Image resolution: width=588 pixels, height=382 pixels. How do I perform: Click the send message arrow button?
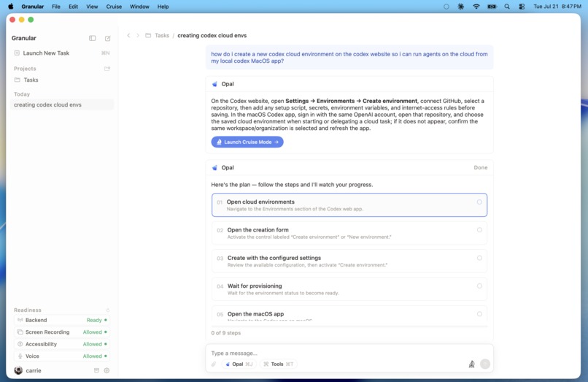485,364
